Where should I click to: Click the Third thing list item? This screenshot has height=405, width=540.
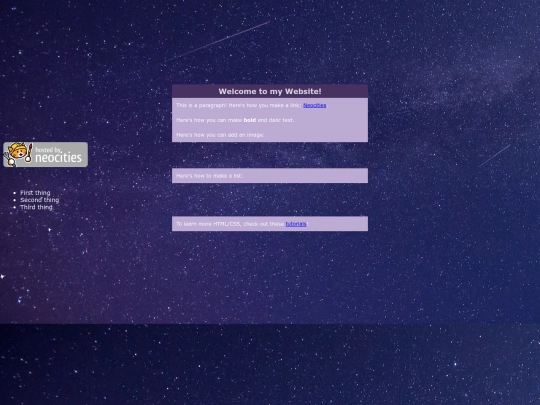click(36, 207)
